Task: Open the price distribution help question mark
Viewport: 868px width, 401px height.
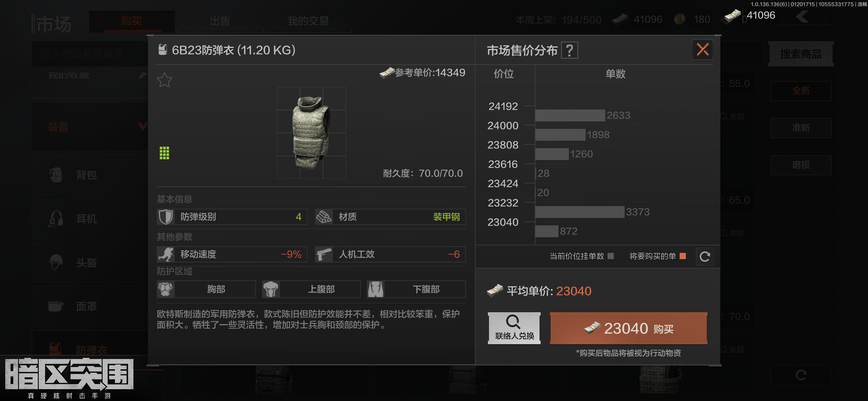Action: 570,50
